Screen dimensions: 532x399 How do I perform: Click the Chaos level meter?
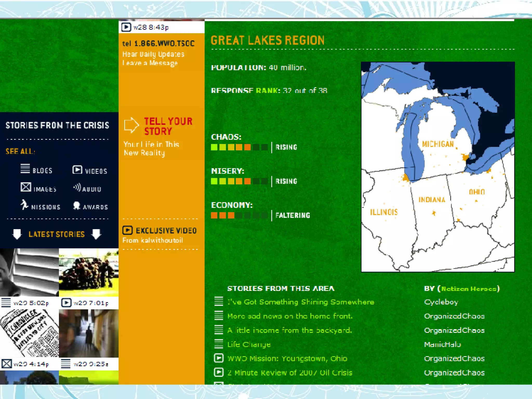[x=239, y=147]
